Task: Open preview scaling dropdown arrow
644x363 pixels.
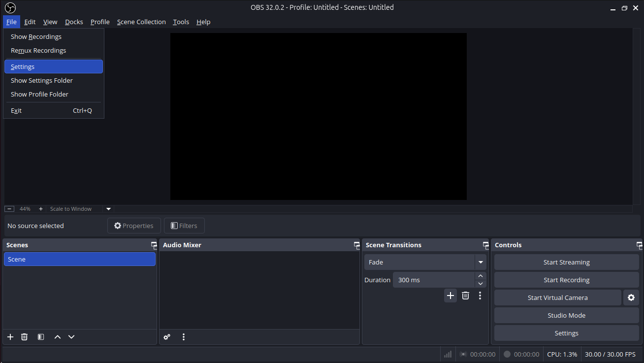Action: click(x=109, y=209)
